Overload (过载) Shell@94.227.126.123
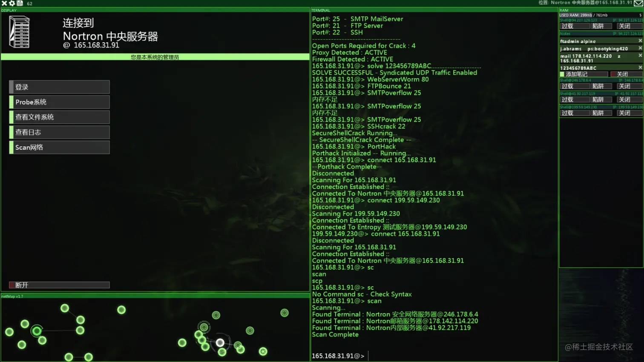644x362 pixels. coord(575,26)
